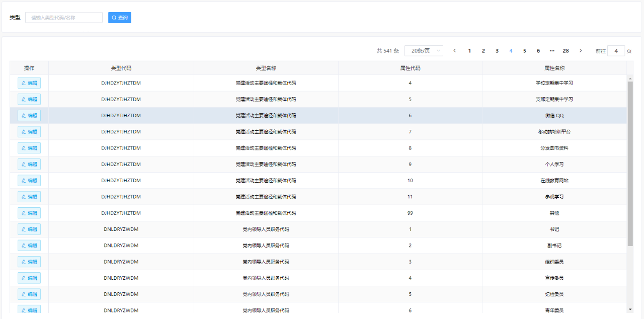
Task: Click the 类型 search input field
Action: (64, 18)
